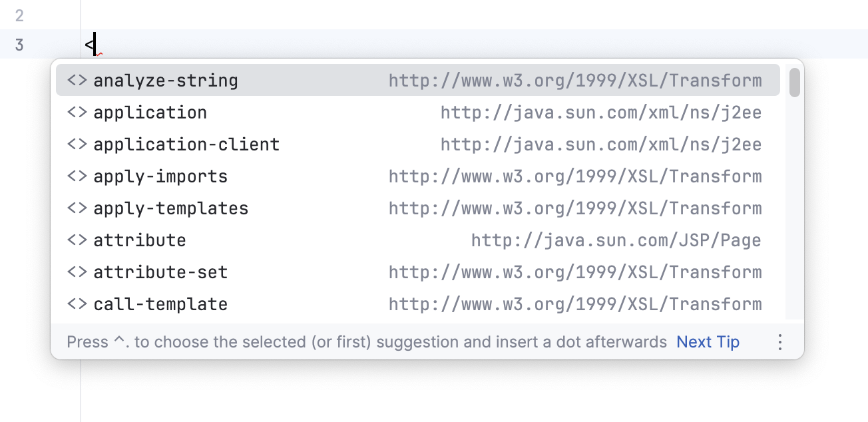Click line number 3 in the gutter
This screenshot has width=868, height=422.
click(21, 43)
